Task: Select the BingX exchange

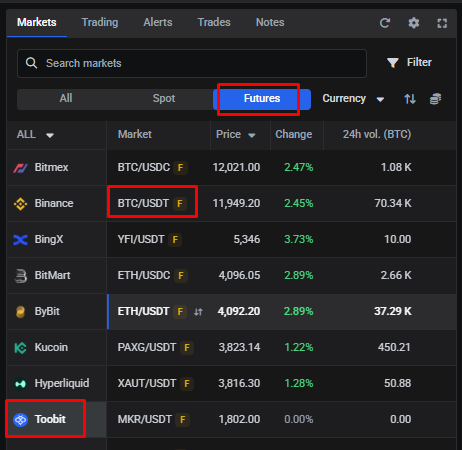Action: click(56, 239)
